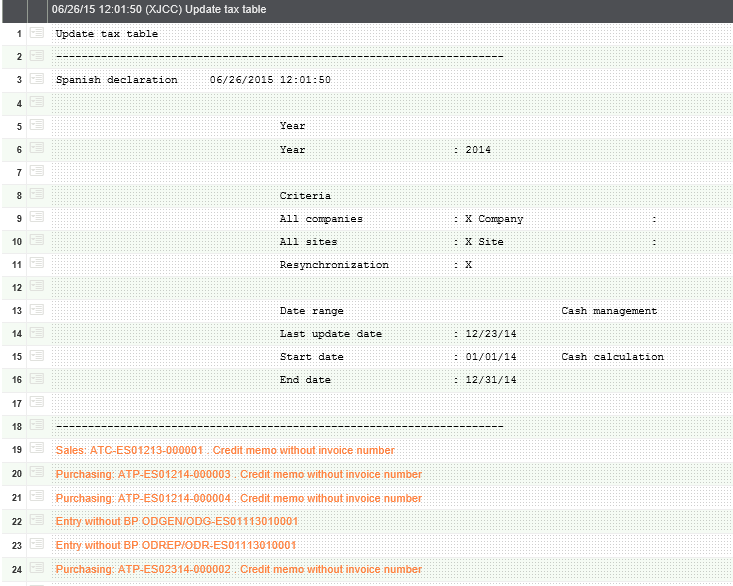Click the row icon next to 'Year : 2014'
Image resolution: width=733 pixels, height=586 pixels.
(37, 149)
